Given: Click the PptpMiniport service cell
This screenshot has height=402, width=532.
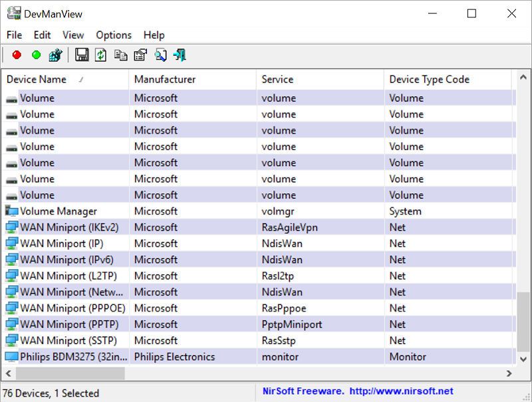Looking at the screenshot, I should [x=292, y=324].
